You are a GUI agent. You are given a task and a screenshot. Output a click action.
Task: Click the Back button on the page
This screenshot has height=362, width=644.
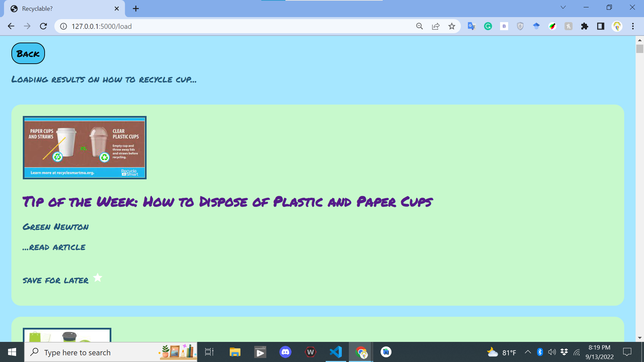tap(28, 54)
